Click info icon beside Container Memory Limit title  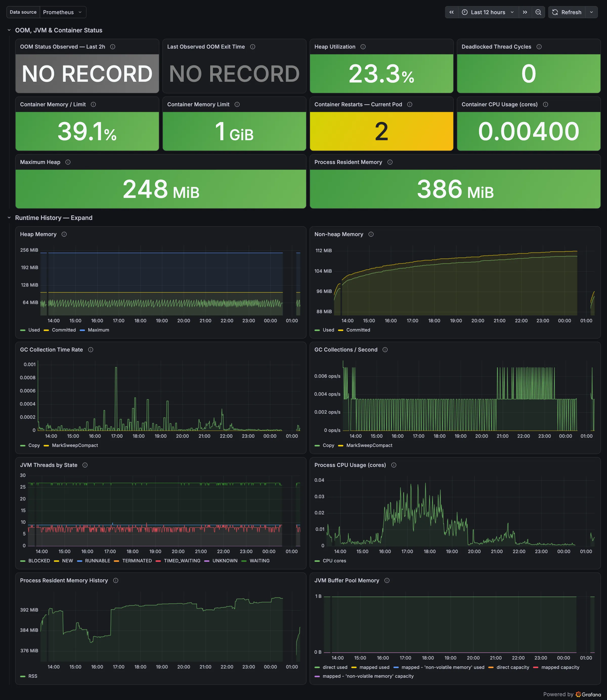point(237,105)
